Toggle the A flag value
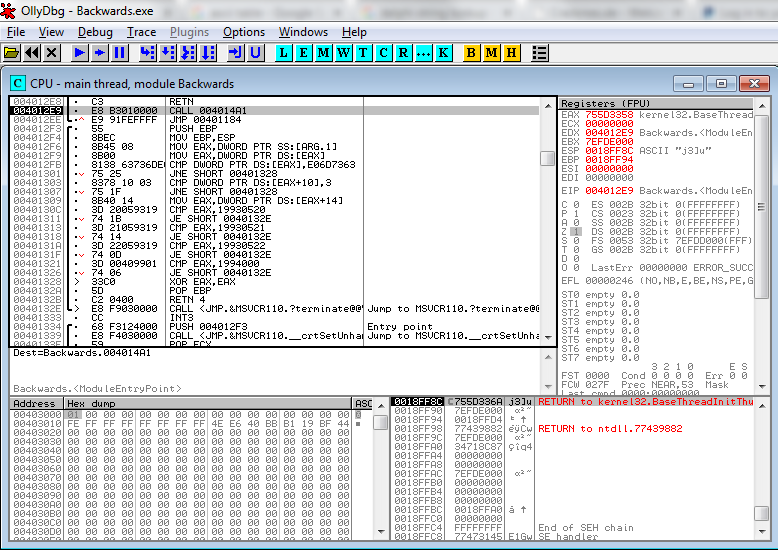The width and height of the screenshot is (778, 550). (x=576, y=223)
